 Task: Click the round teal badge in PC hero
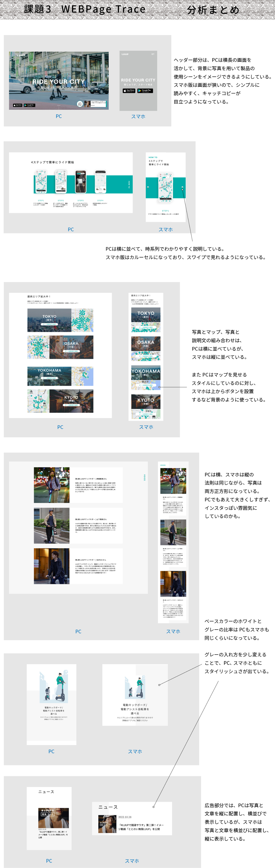pos(80,104)
